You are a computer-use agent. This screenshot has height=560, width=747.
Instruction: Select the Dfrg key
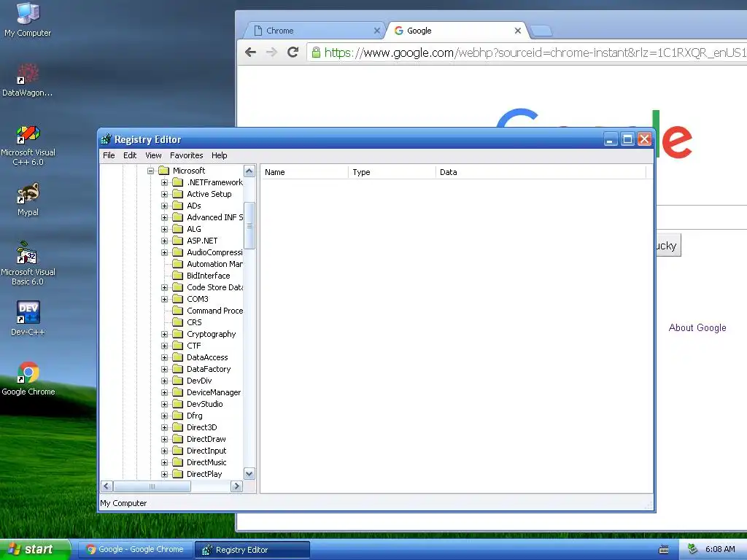(194, 416)
